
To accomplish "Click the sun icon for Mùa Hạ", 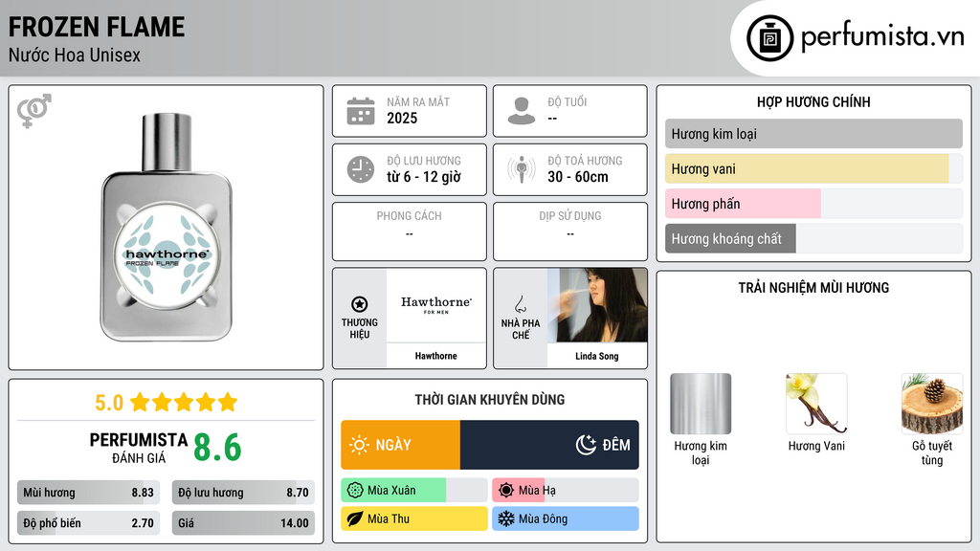I will [506, 491].
